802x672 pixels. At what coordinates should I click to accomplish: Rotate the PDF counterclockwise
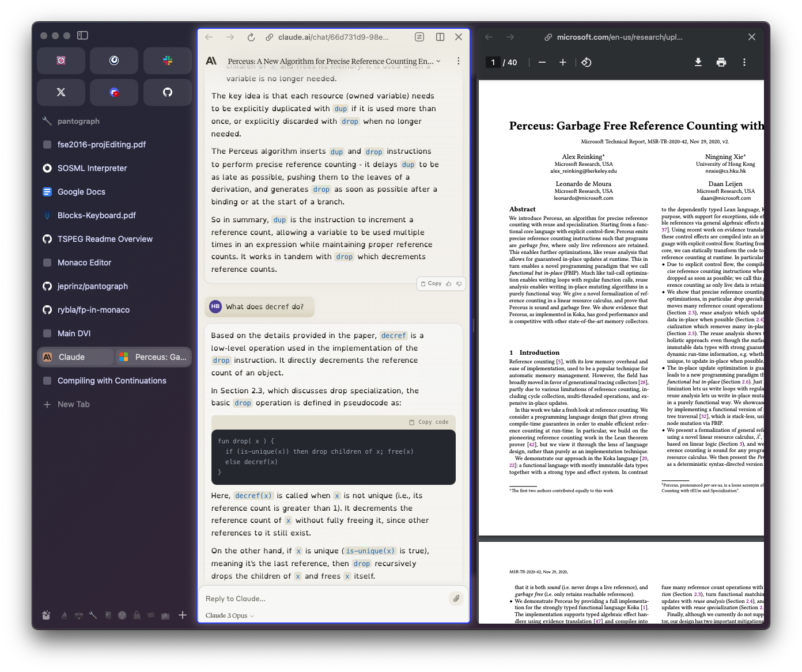[586, 62]
